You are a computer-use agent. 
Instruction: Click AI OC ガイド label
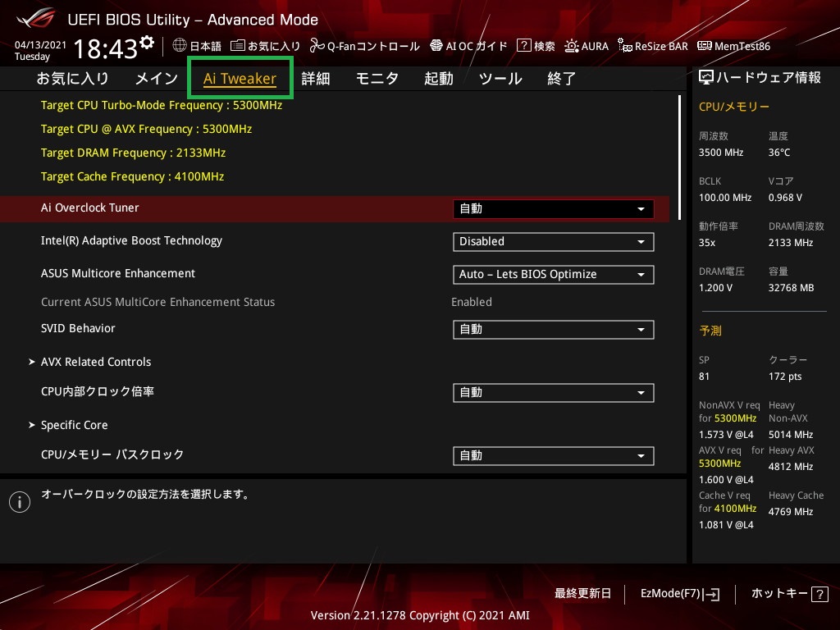pos(477,46)
